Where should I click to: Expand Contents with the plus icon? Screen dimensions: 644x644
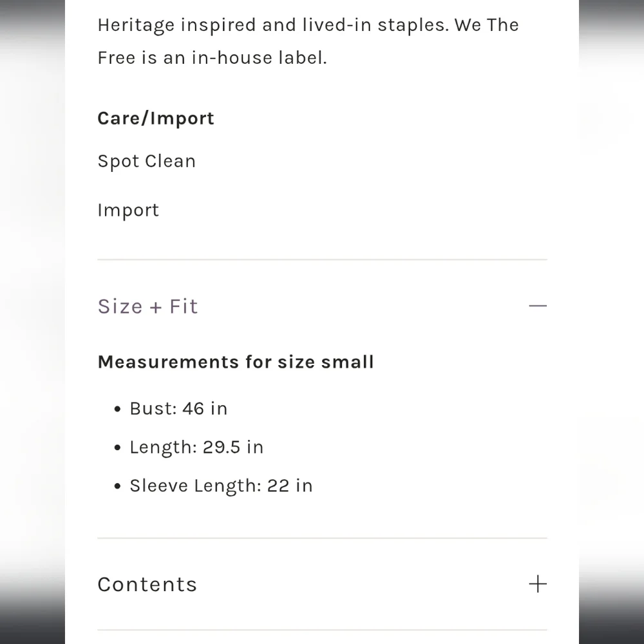pos(537,584)
